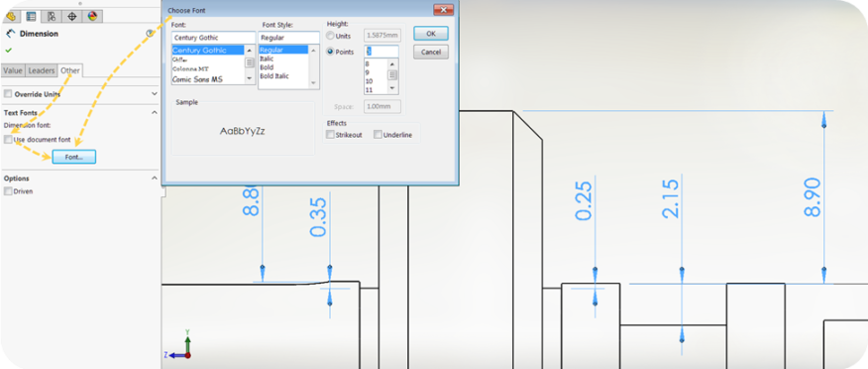This screenshot has height=369, width=868.
Task: Click the Dimension panel help icon
Action: (150, 34)
